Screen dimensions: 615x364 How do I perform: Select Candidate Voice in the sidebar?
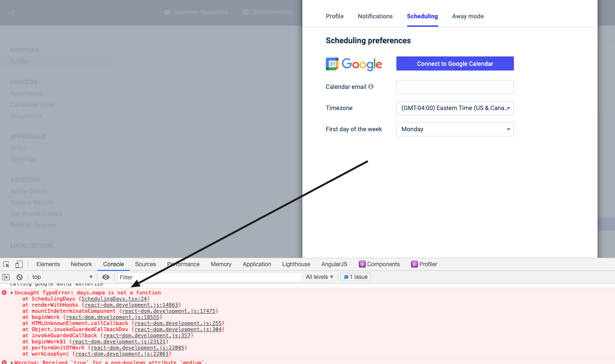tap(32, 104)
